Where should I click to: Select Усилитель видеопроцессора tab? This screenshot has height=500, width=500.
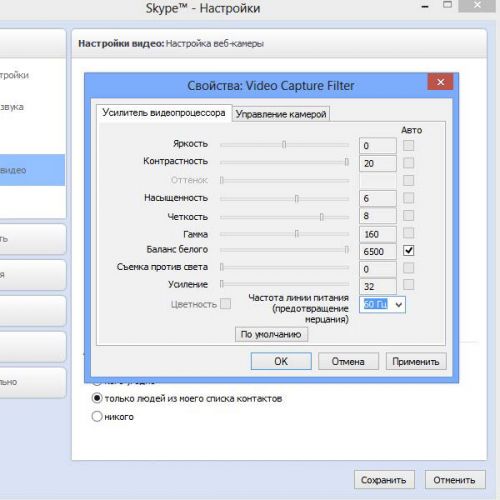164,113
